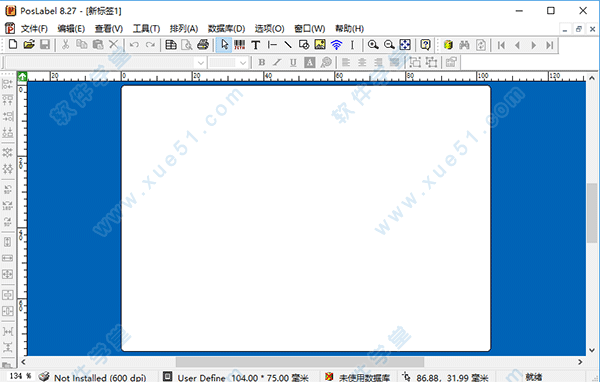This screenshot has height=382, width=600.
Task: Print the label with printer icon
Action: 203,45
